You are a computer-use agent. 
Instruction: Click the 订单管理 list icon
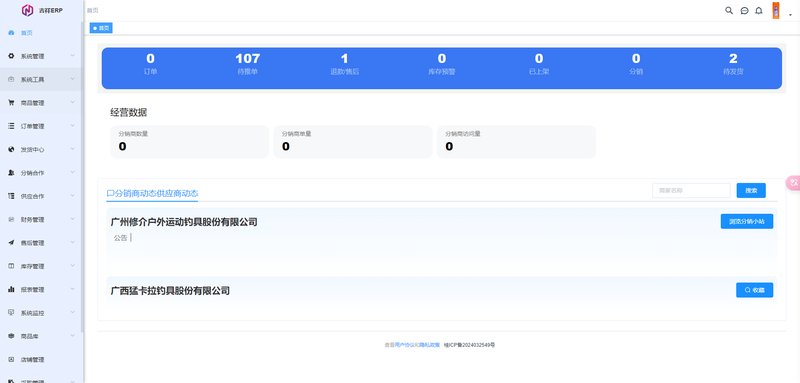pyautogui.click(x=11, y=126)
